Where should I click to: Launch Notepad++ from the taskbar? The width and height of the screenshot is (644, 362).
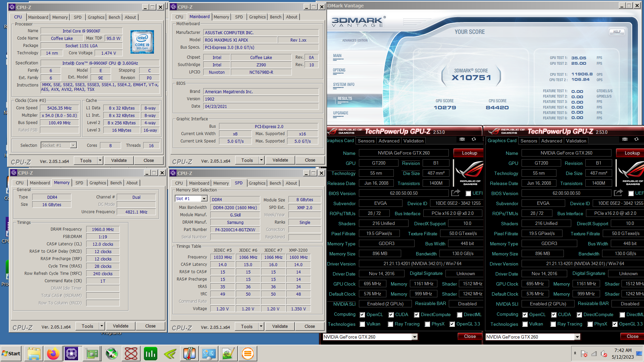(228, 354)
